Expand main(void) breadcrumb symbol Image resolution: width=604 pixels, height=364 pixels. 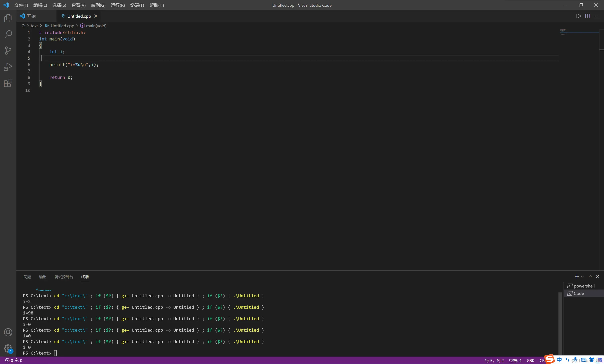96,26
